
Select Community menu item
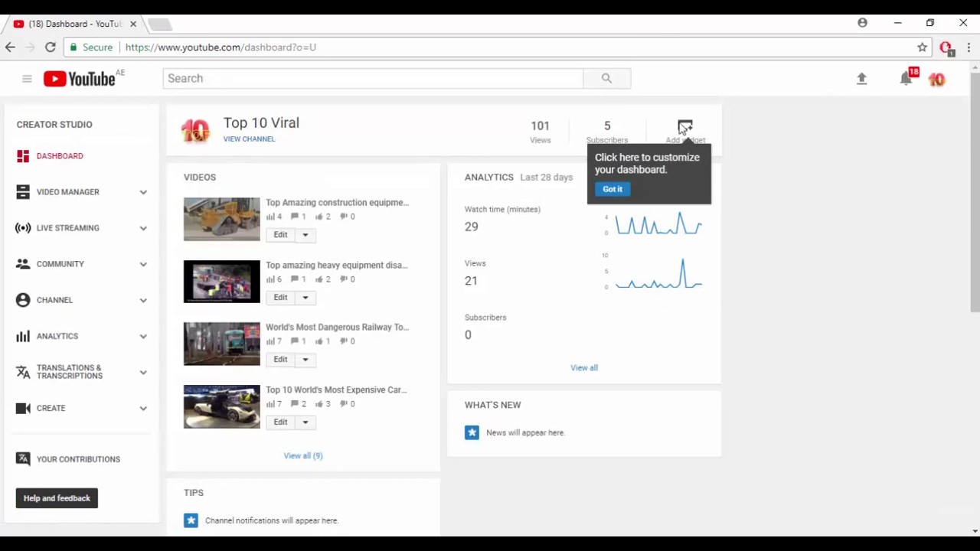(60, 264)
